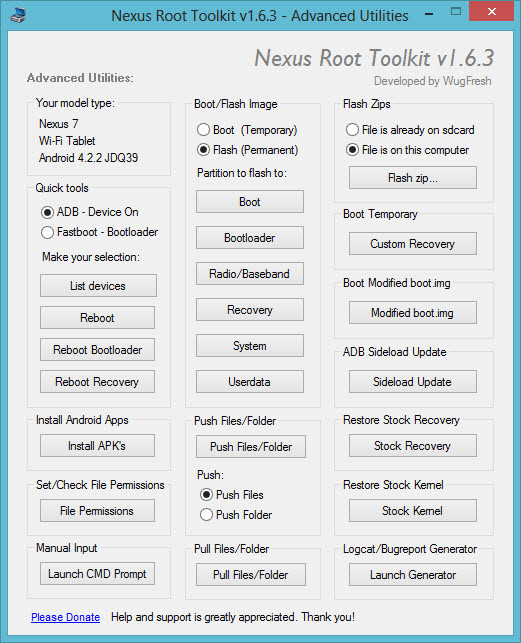Close the Advanced Utilities window
Screen dimensions: 521x643
click(491, 11)
